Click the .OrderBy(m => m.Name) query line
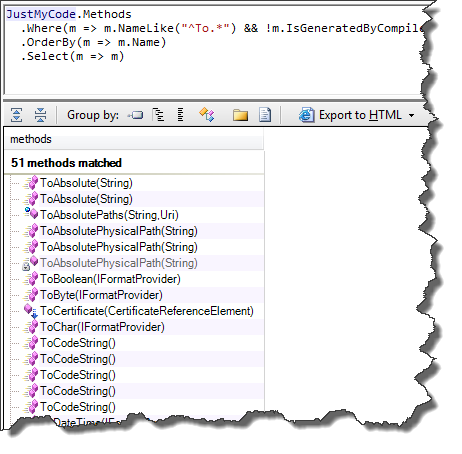The width and height of the screenshot is (462, 454). point(93,42)
